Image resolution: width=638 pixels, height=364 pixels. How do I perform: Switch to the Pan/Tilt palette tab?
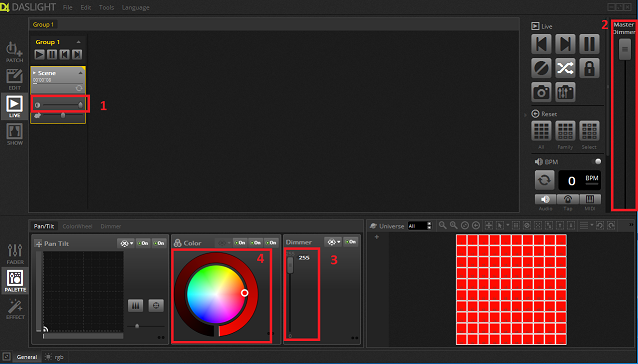pyautogui.click(x=44, y=226)
